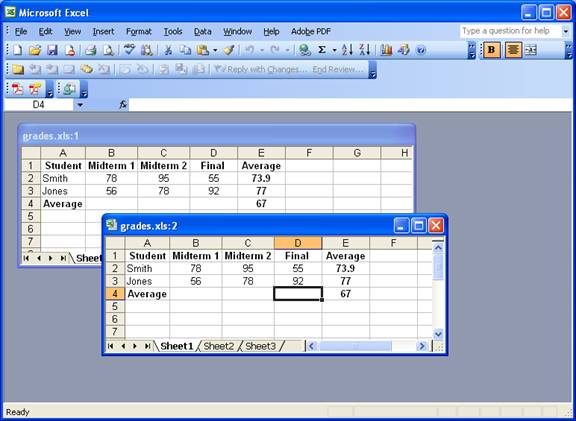
Task: Open the AutoSum functions dropdown arrow
Action: (335, 50)
